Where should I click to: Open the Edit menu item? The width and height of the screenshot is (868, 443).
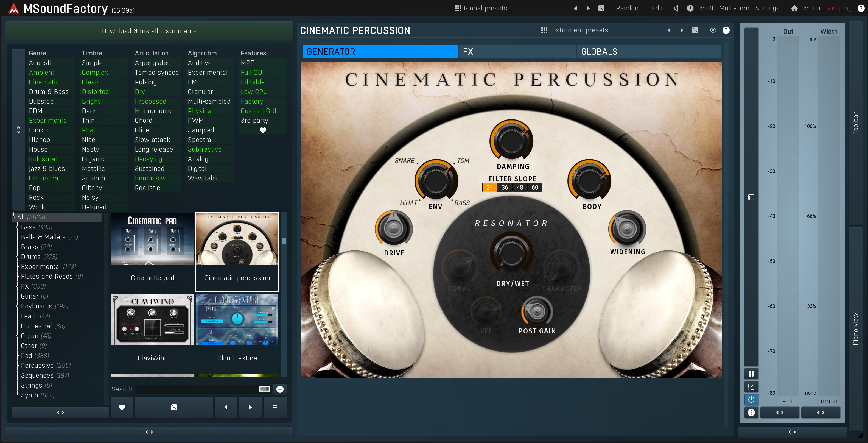657,8
